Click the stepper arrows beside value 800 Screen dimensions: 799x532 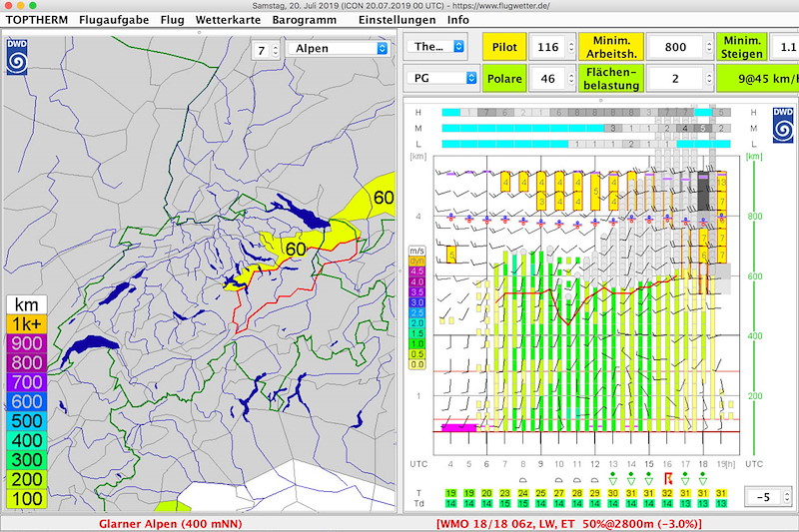[709, 47]
